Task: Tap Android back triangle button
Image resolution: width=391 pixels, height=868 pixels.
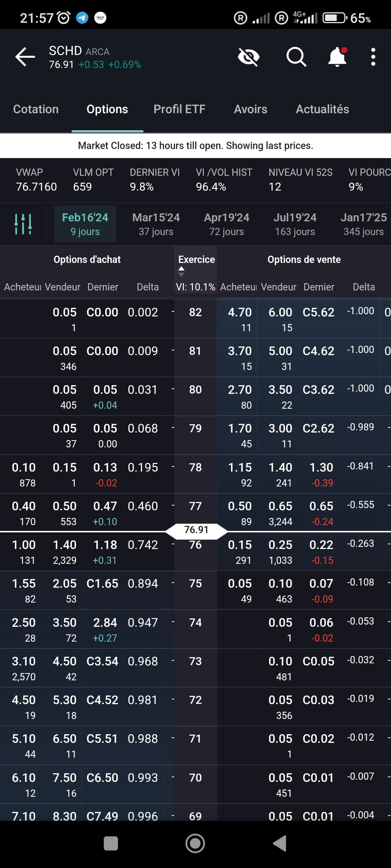Action: click(x=279, y=843)
